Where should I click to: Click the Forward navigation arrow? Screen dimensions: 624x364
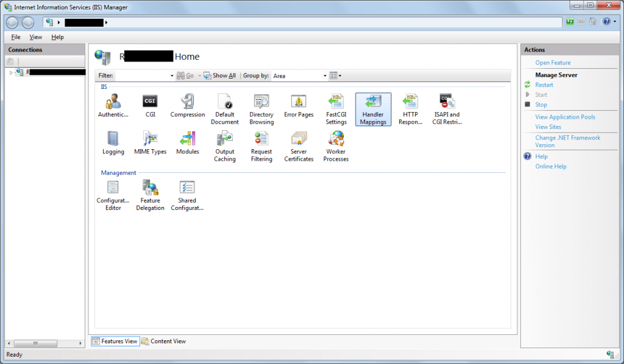click(27, 23)
